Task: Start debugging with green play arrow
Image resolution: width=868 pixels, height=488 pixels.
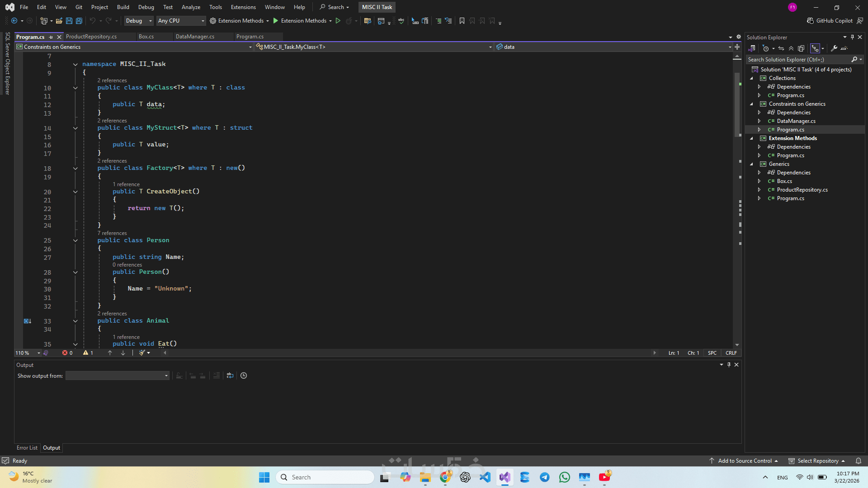Action: click(276, 21)
